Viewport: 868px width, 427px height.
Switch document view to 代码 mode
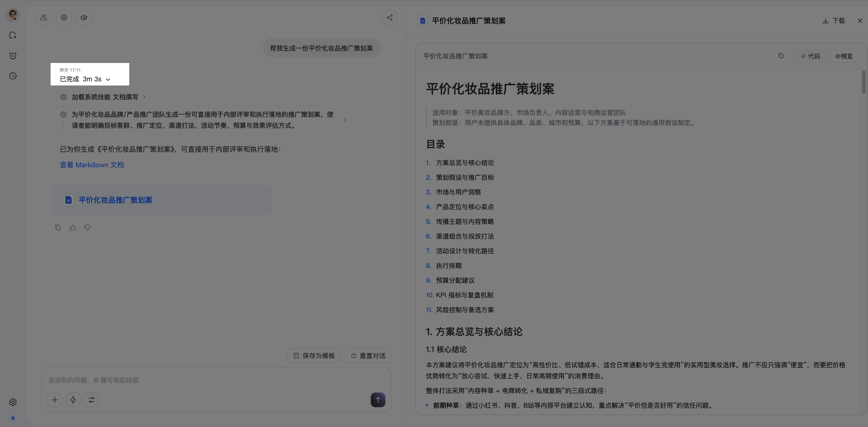[811, 56]
